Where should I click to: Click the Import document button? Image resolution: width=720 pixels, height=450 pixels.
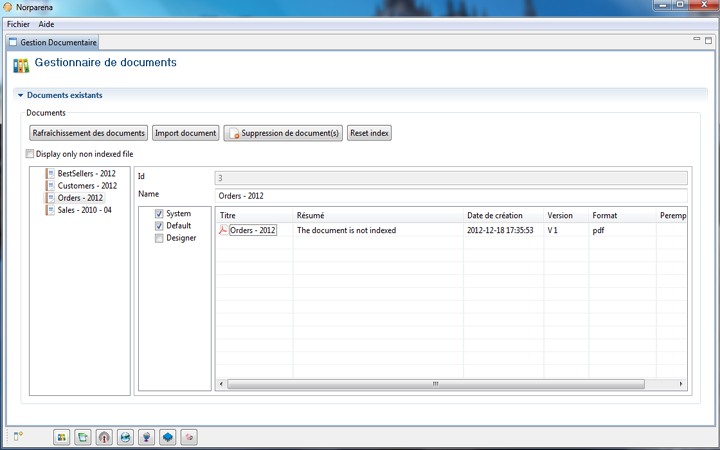185,133
